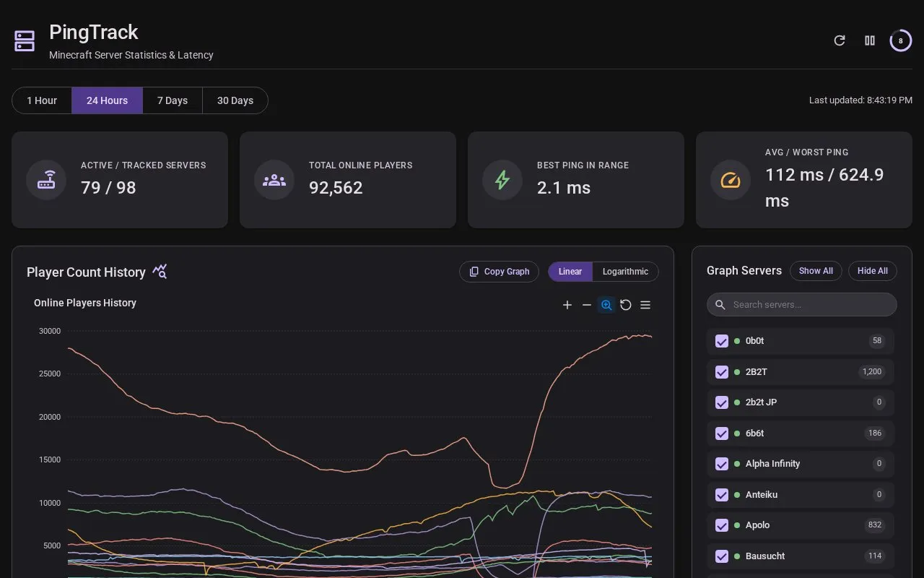Zoom out the chart with the minus icon

coord(587,305)
